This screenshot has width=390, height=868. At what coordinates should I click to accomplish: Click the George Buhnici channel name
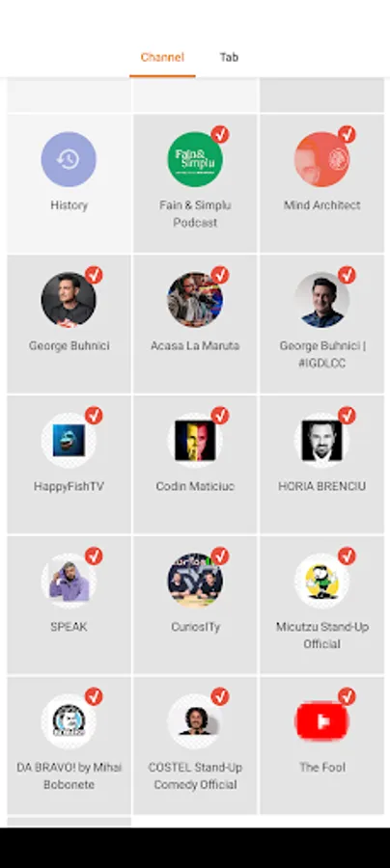coord(69,346)
